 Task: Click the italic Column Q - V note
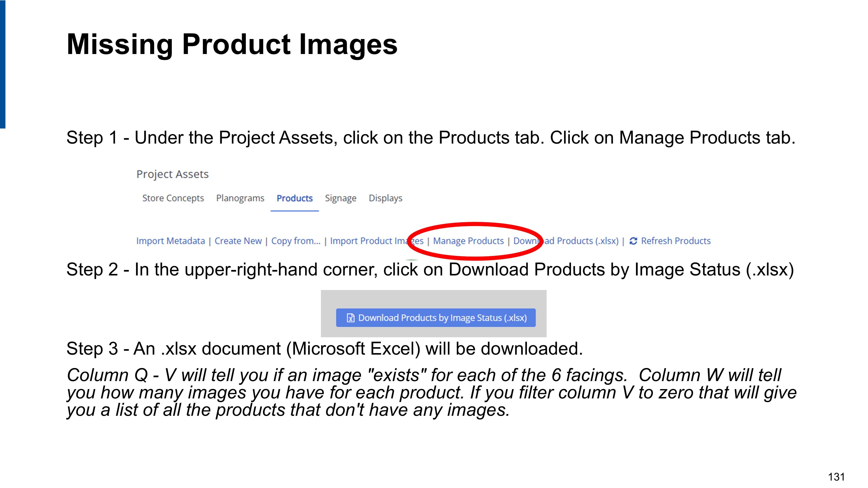(431, 393)
